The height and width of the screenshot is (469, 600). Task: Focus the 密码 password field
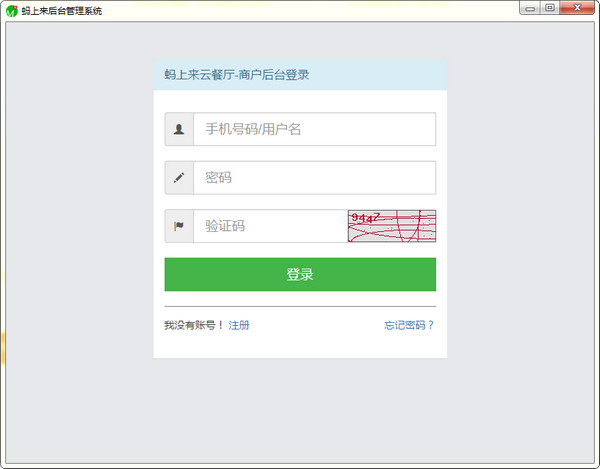314,178
